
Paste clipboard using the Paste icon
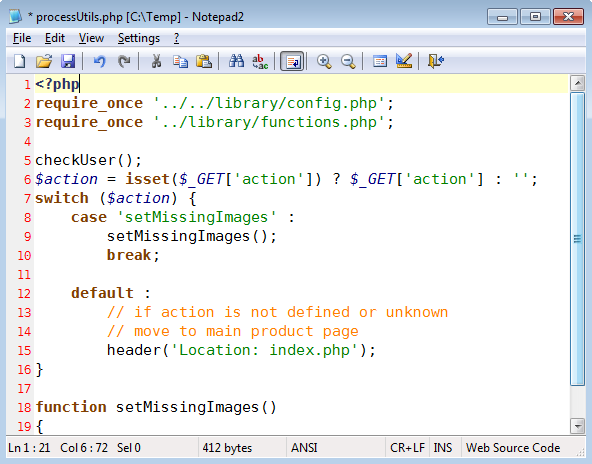204,61
